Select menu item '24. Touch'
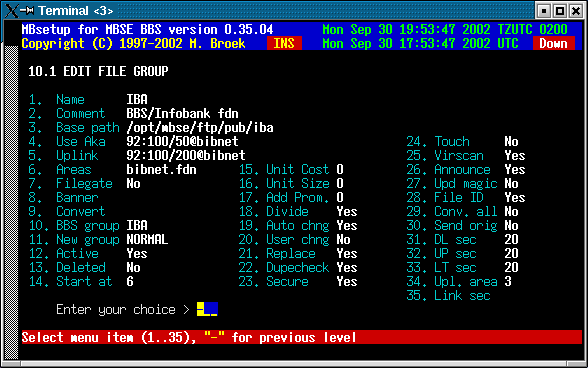 point(438,141)
